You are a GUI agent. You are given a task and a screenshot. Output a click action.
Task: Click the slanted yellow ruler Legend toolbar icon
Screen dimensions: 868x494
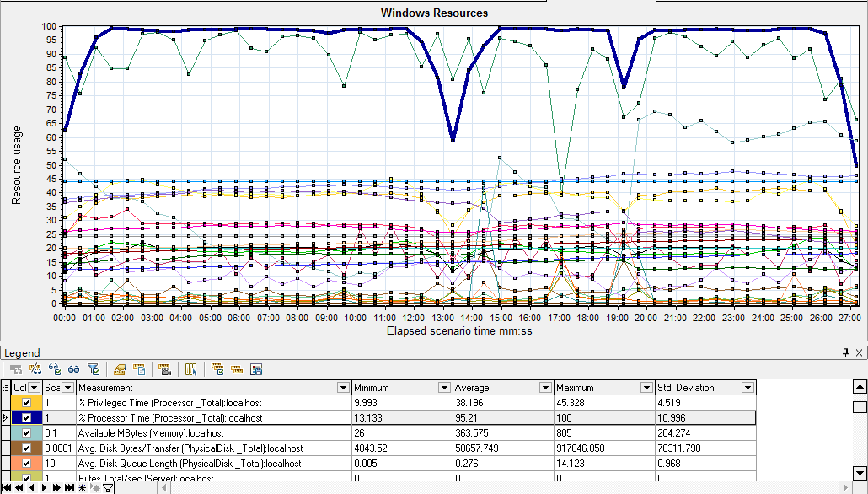[120, 369]
